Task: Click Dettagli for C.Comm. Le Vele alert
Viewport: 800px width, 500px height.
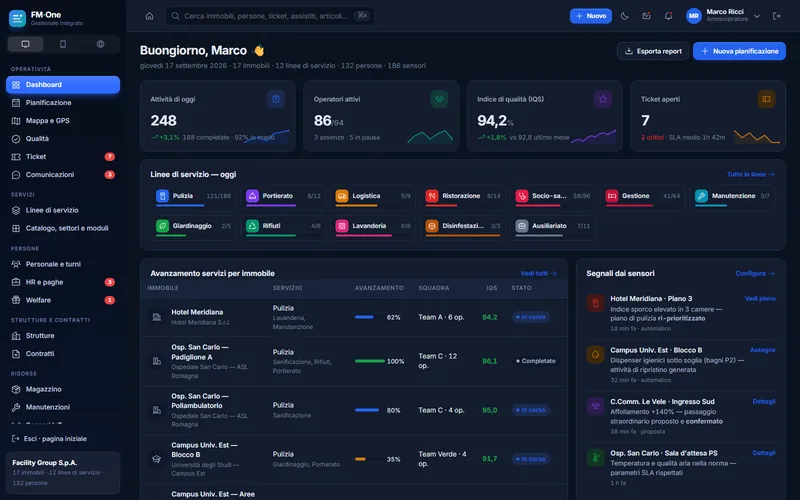Action: [764, 402]
